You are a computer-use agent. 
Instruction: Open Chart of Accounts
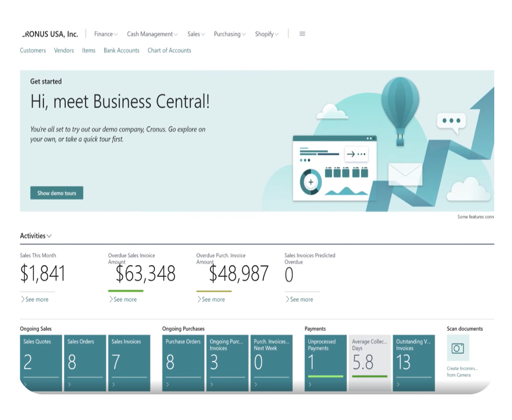pos(169,51)
